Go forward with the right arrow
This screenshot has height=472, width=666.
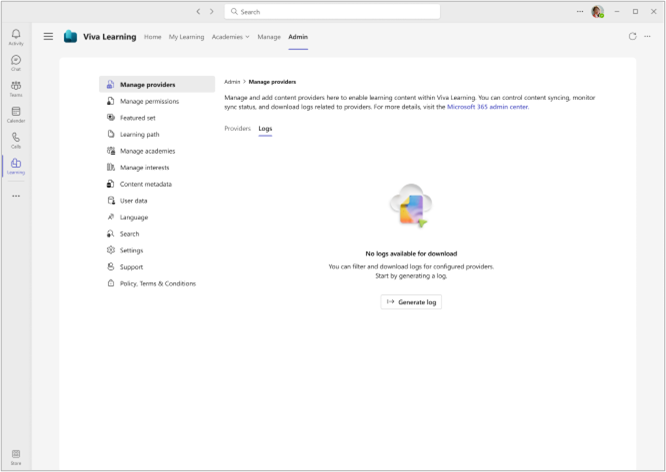pos(212,11)
